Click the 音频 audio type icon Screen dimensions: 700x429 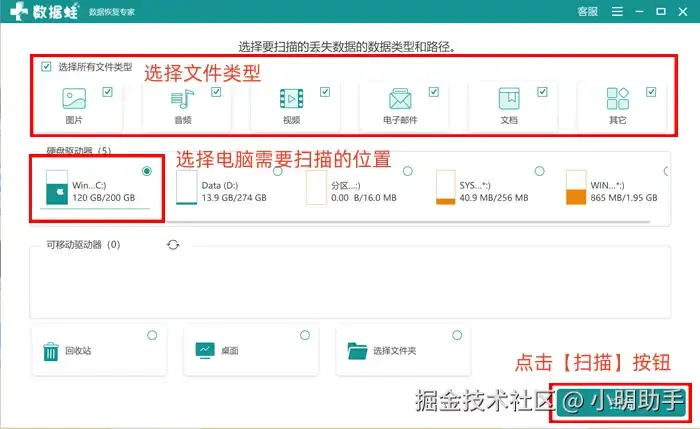(182, 99)
